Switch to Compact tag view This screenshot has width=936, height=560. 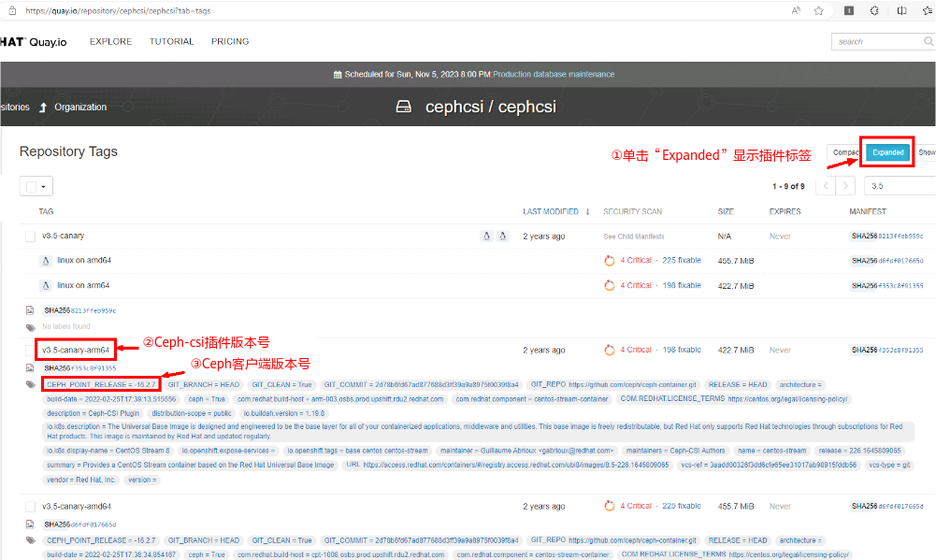click(844, 152)
